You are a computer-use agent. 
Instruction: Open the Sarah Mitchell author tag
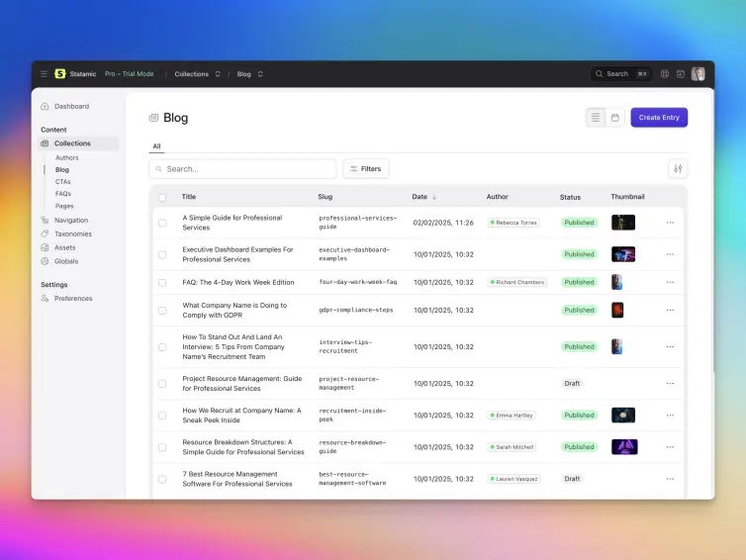click(x=512, y=447)
